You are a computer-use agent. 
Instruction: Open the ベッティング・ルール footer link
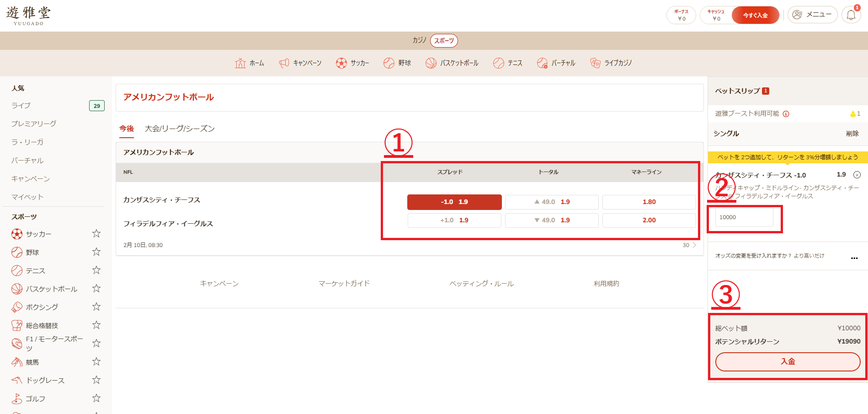(x=482, y=284)
